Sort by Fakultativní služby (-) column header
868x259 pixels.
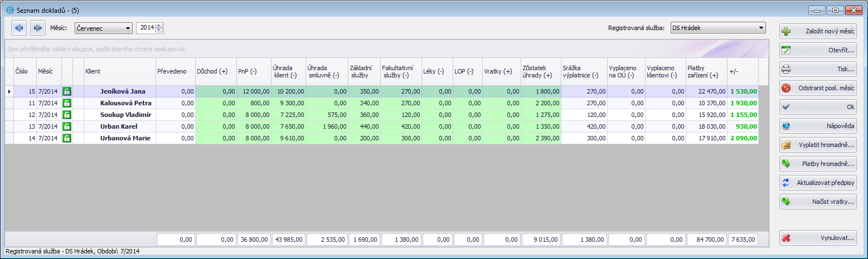[x=401, y=71]
